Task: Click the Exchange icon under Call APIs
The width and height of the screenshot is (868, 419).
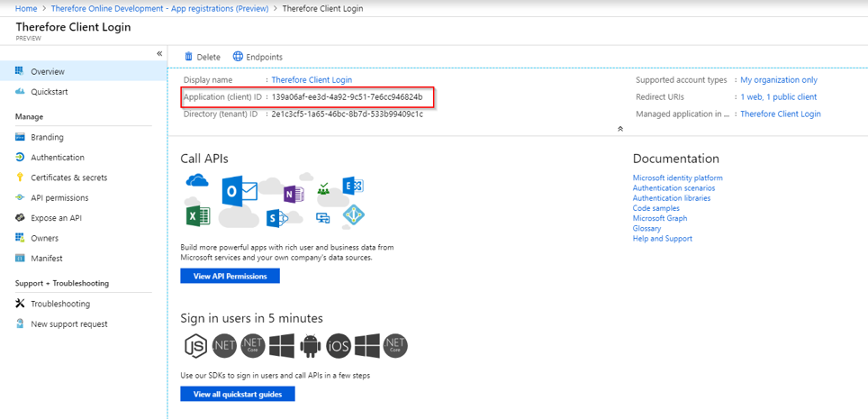Action: pos(353,187)
